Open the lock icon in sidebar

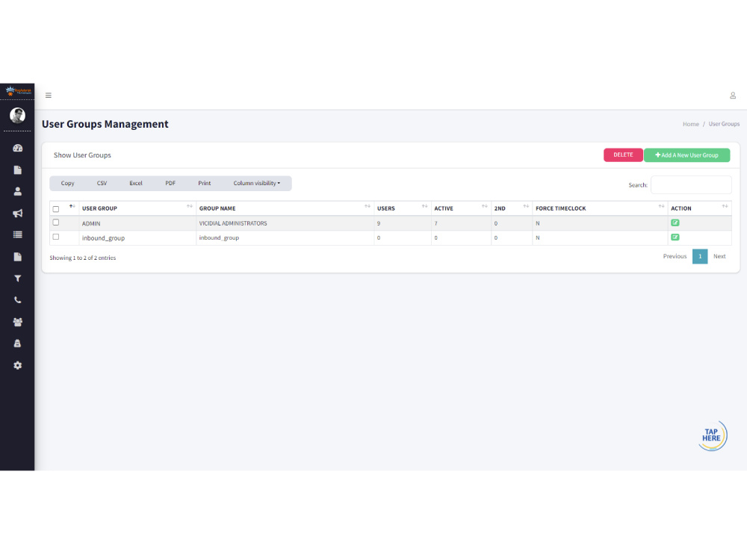tap(18, 343)
